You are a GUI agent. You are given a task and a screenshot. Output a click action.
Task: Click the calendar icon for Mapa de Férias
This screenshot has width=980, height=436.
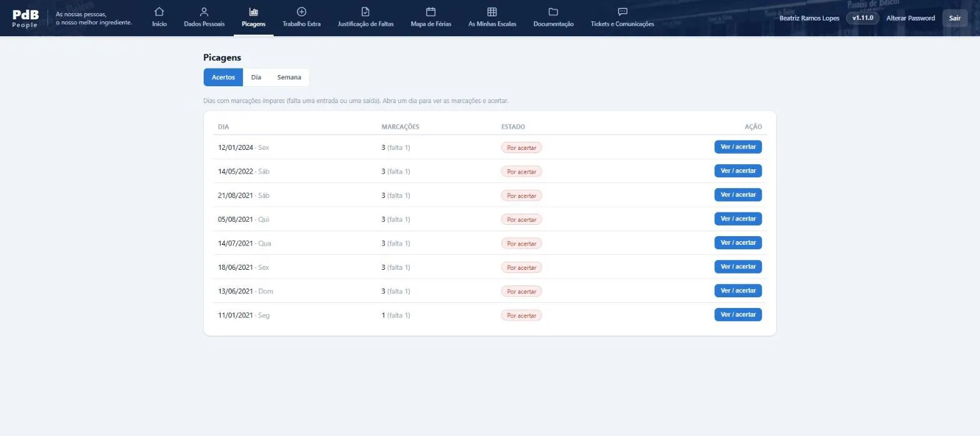click(431, 12)
